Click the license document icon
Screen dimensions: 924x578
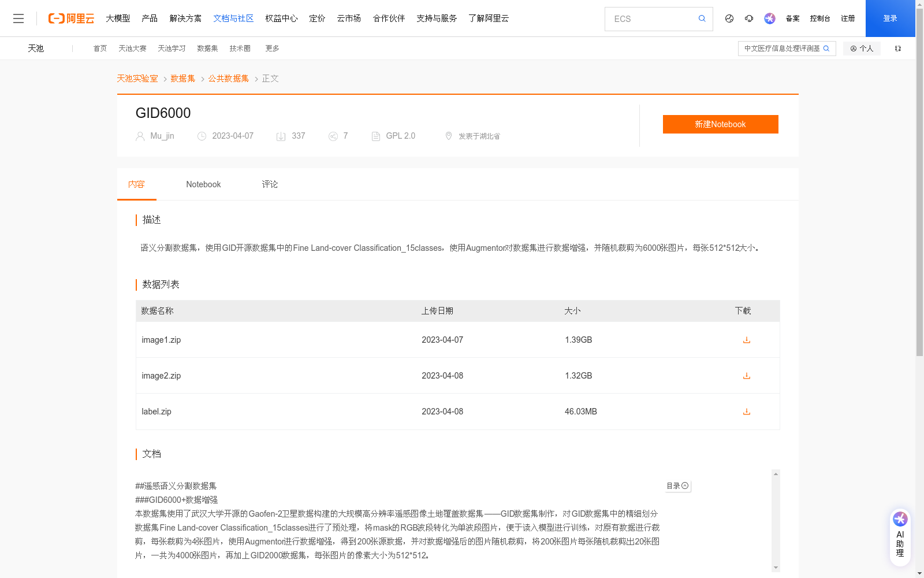tap(375, 136)
